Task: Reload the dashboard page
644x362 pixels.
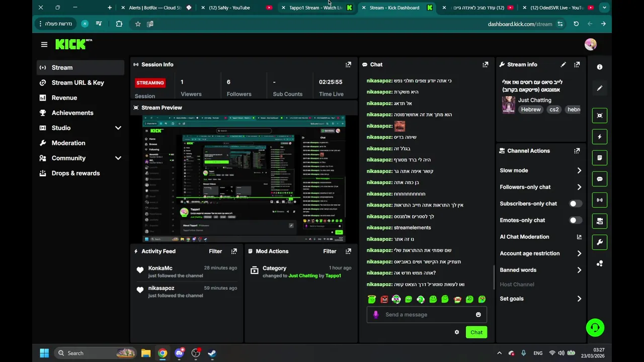Action: [576, 24]
